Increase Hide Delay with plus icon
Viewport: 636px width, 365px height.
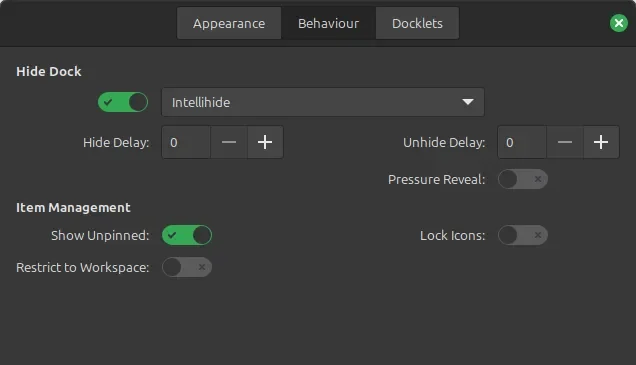[x=265, y=142]
